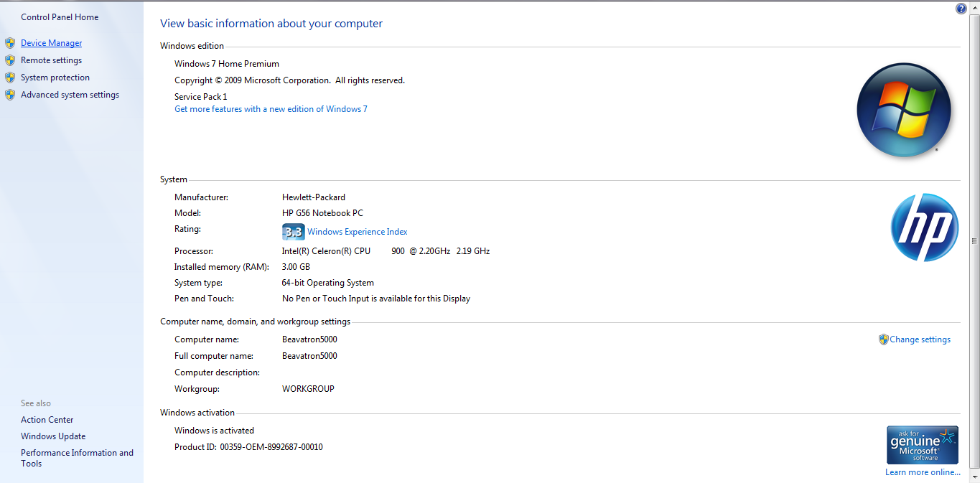Image resolution: width=980 pixels, height=483 pixels.
Task: Open Windows Experience Index link
Action: tap(357, 232)
